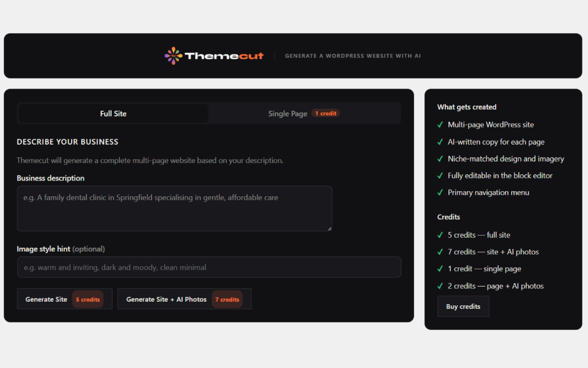Click the Buy credits button

point(463,307)
